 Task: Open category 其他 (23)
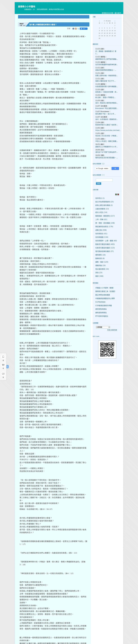[99, 273]
